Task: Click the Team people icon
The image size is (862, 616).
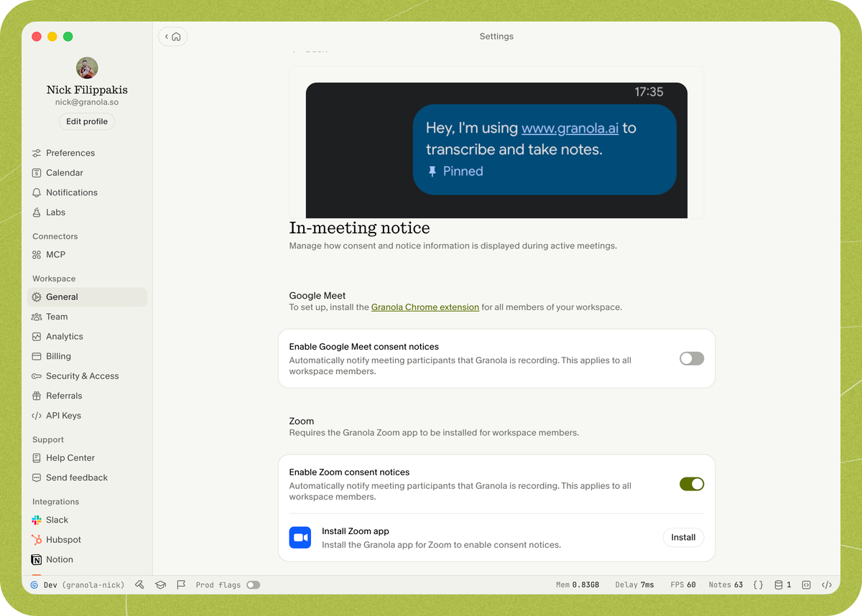Action: point(37,317)
